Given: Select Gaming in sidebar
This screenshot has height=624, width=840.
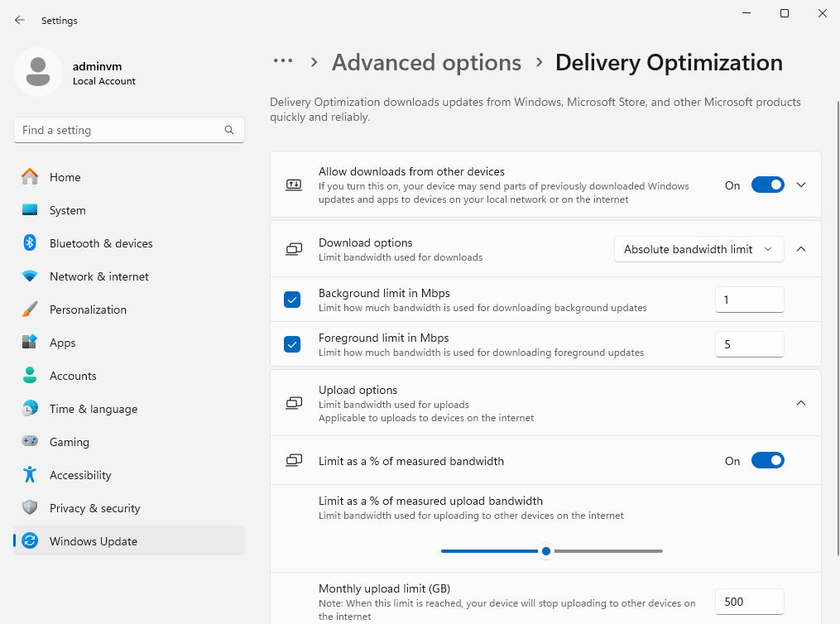Looking at the screenshot, I should (129, 443).
